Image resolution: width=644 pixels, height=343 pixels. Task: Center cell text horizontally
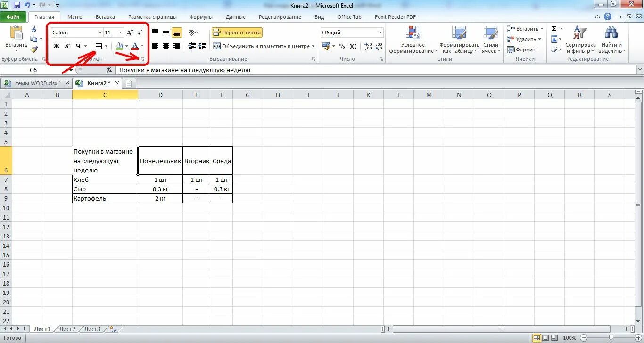coord(166,46)
